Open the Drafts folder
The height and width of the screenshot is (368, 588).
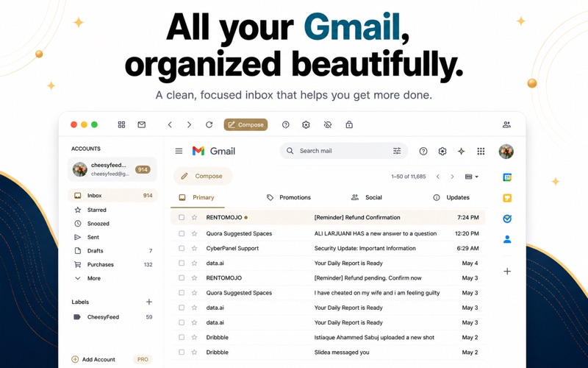pyautogui.click(x=113, y=251)
